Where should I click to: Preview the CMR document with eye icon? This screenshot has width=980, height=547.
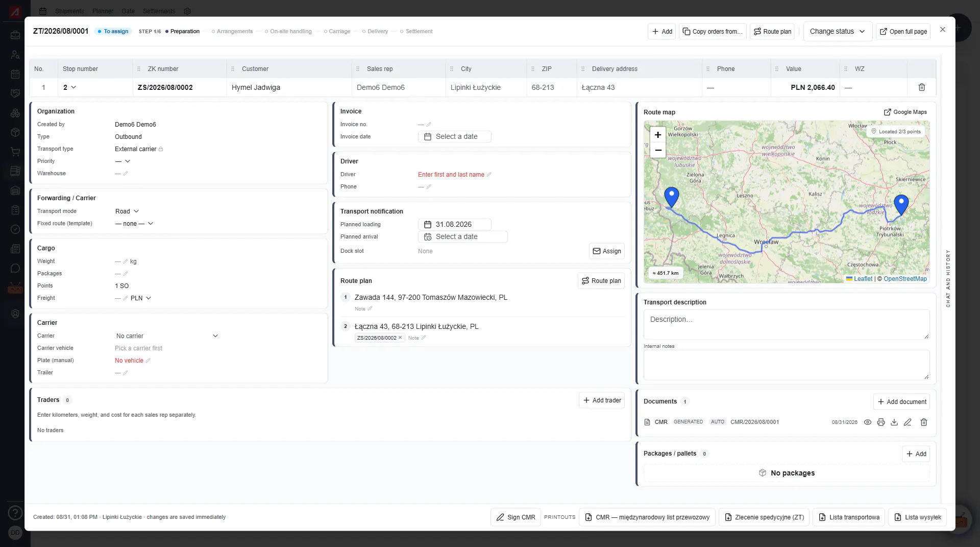coord(868,422)
